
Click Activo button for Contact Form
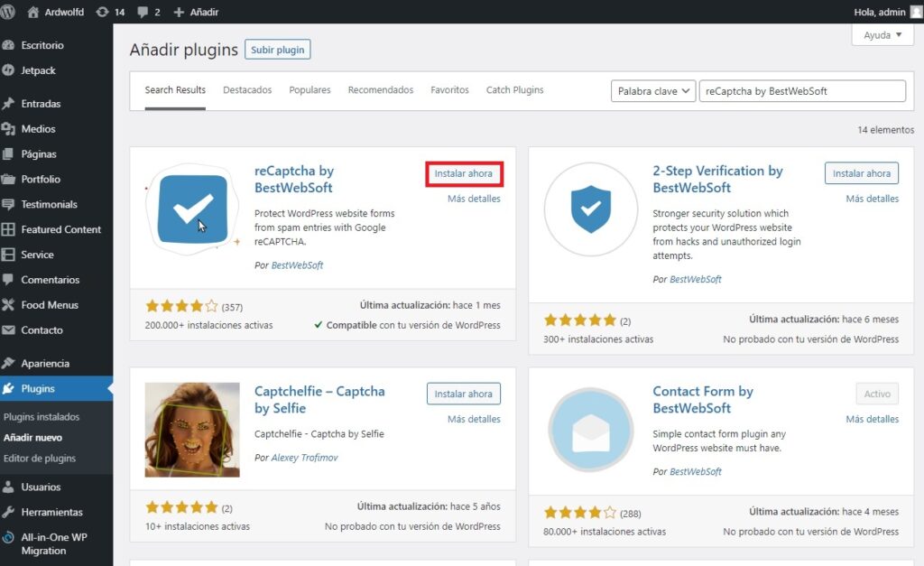click(877, 394)
